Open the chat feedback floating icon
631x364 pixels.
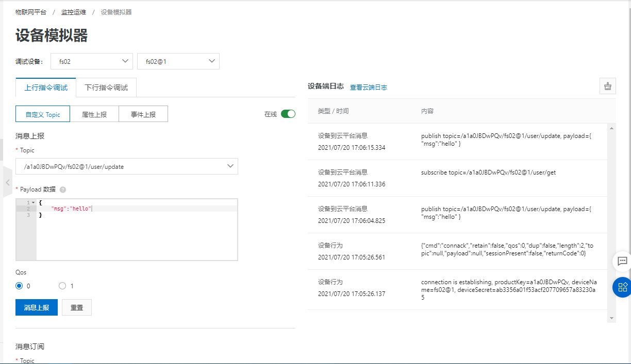[622, 261]
